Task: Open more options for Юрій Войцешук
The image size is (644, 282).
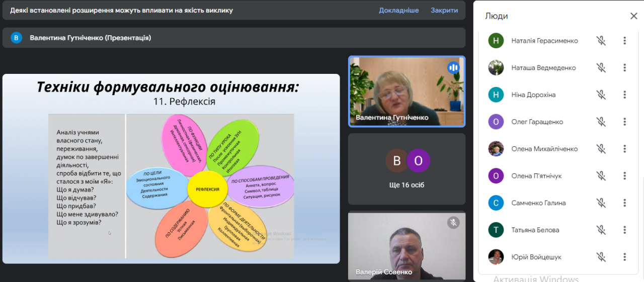Action: click(624, 257)
